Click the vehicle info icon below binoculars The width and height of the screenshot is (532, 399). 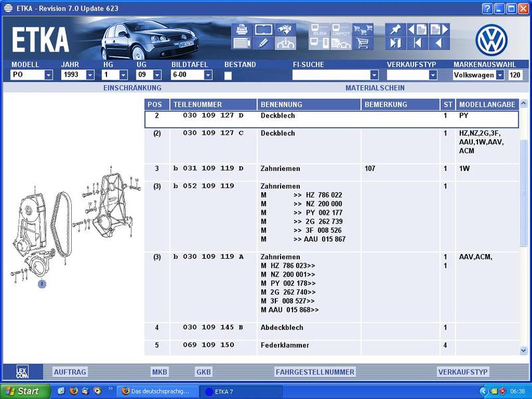(x=285, y=43)
